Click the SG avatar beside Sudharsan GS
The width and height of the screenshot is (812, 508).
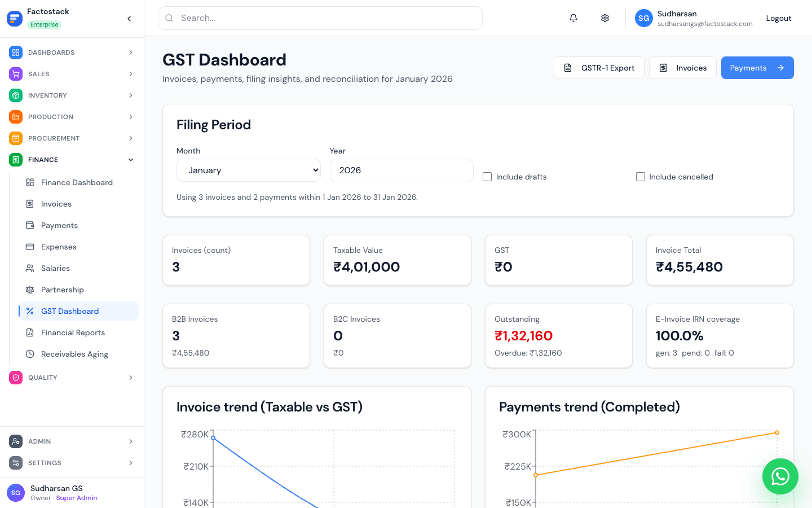point(16,493)
